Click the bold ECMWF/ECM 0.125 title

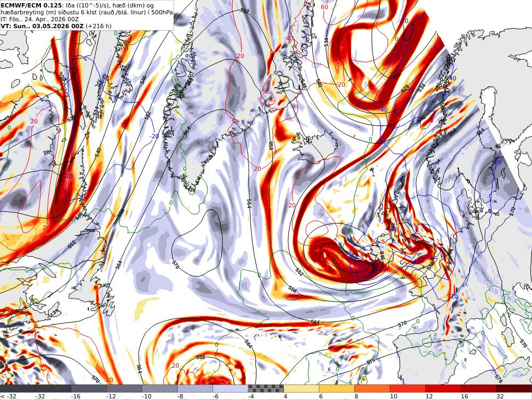point(31,5)
